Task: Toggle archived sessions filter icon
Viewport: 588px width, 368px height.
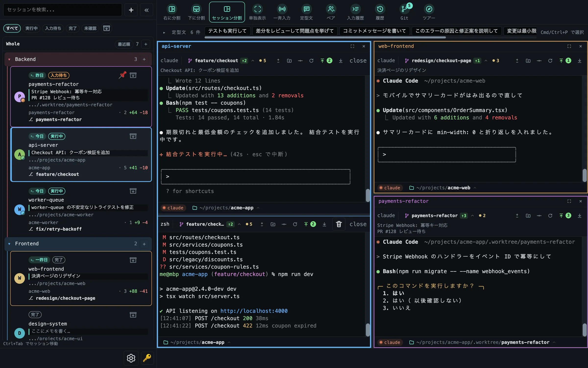Action: click(107, 28)
